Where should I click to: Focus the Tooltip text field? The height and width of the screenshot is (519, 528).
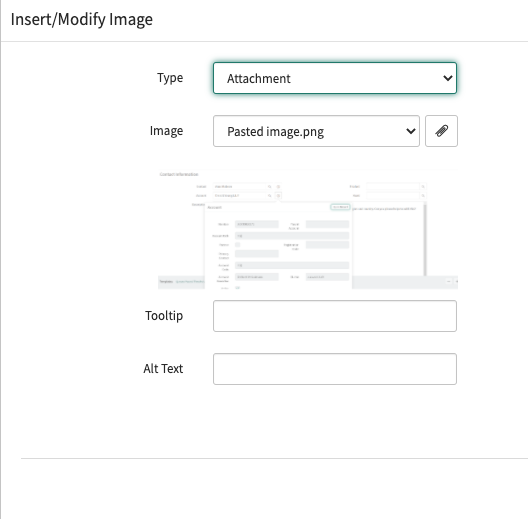click(335, 316)
